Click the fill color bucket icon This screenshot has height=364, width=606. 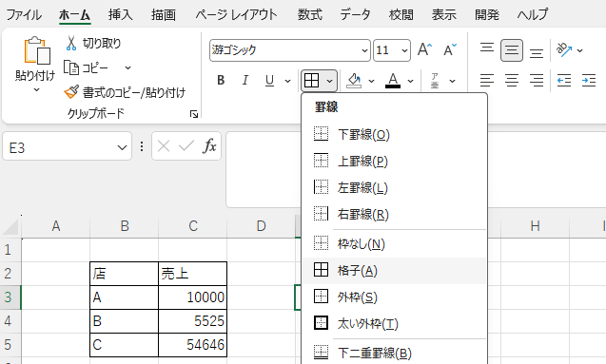click(x=354, y=80)
